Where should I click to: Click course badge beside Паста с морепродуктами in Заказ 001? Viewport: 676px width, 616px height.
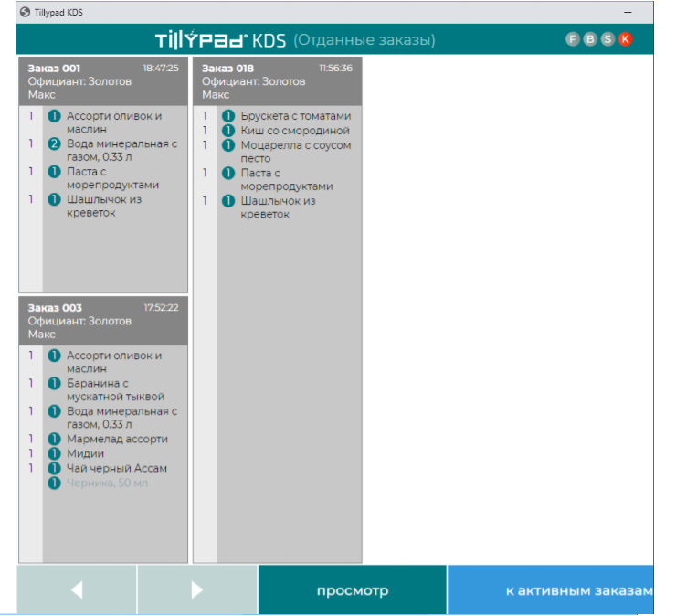(x=54, y=172)
